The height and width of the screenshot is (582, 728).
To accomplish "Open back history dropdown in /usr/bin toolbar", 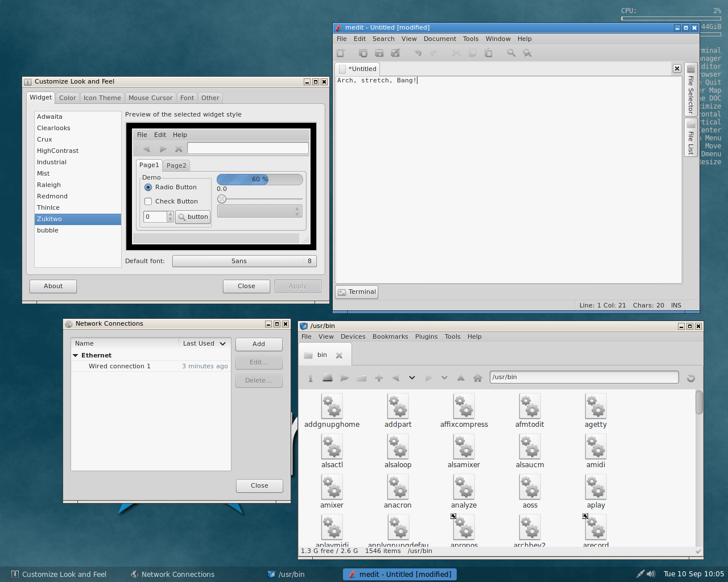I will click(412, 378).
